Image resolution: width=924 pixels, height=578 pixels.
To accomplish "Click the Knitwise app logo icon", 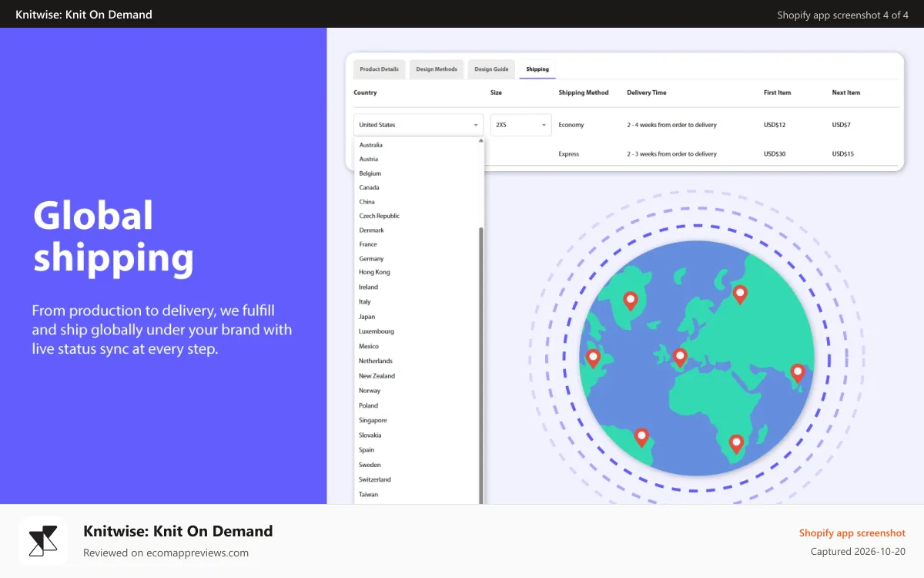I will [43, 541].
